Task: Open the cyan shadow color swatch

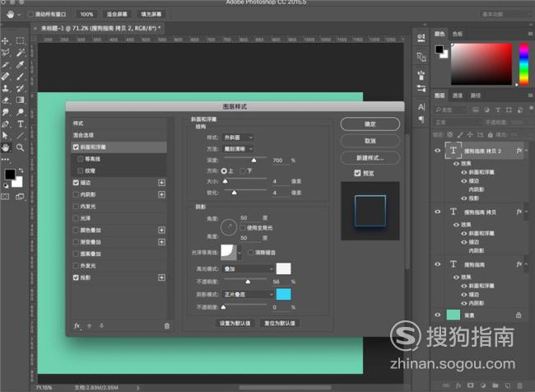Action: coord(283,294)
